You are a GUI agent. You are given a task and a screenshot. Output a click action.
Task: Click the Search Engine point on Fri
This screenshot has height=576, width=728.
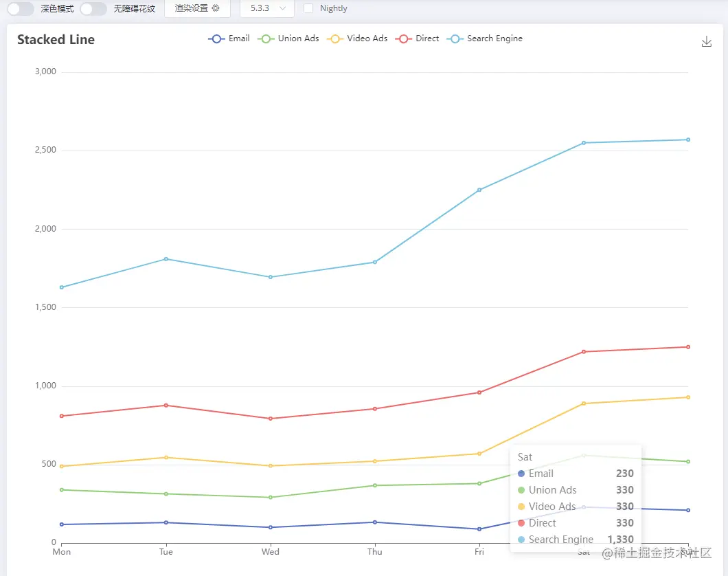[x=479, y=190]
